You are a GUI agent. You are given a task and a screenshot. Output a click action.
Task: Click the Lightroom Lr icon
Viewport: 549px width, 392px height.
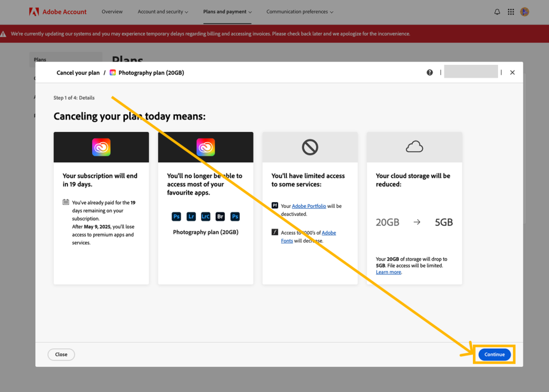191,217
